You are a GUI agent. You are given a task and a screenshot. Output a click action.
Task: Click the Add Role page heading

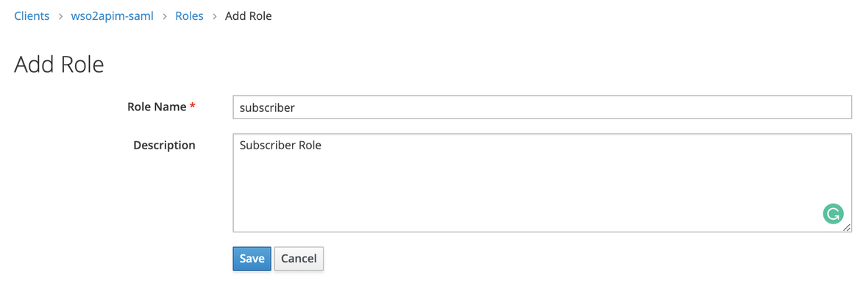pyautogui.click(x=59, y=65)
